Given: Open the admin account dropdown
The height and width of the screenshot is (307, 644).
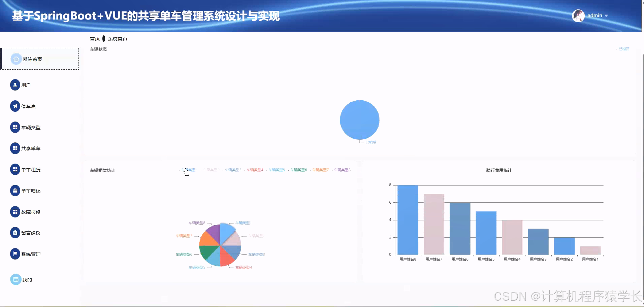Looking at the screenshot, I should tap(598, 15).
